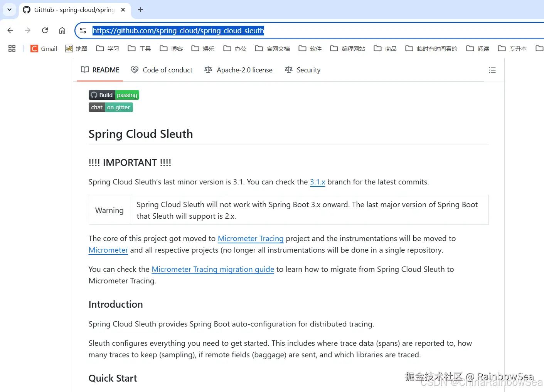Open the 临时有时间看的 bookmark folder

coord(431,49)
